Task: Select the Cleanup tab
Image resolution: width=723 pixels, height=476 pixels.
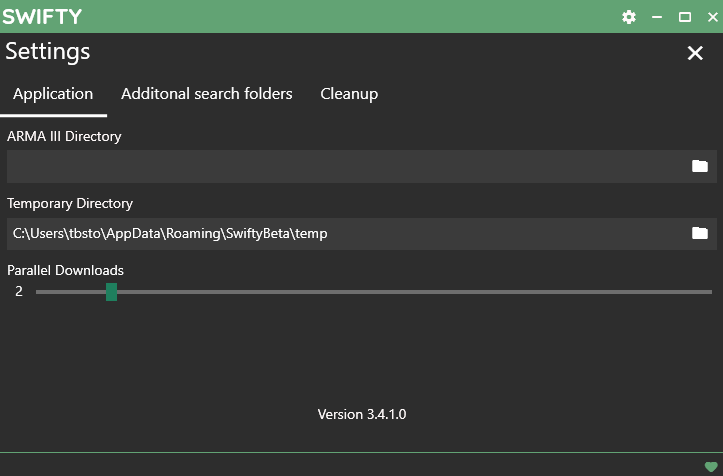Action: click(349, 94)
